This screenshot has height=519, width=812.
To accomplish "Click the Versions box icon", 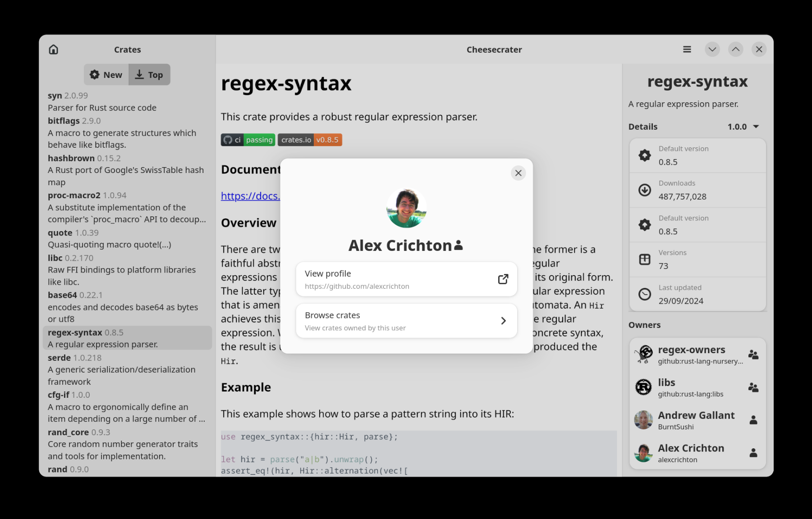I will coord(645,259).
